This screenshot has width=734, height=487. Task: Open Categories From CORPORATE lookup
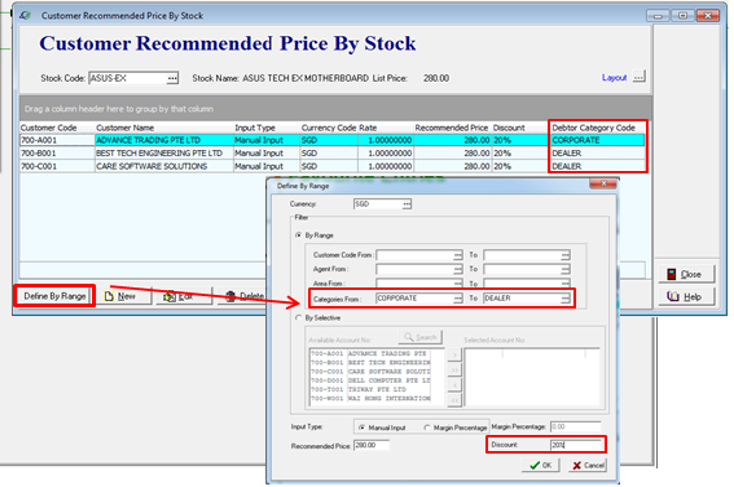click(x=458, y=298)
